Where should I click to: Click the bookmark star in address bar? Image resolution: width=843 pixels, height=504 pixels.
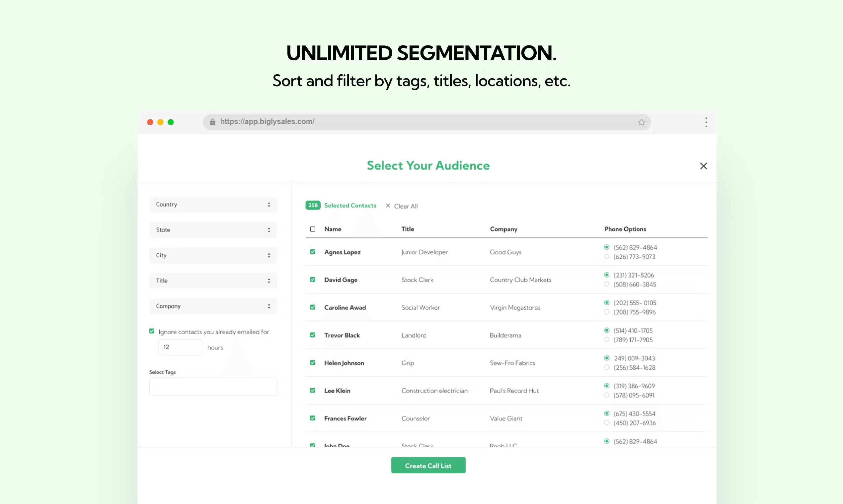641,122
